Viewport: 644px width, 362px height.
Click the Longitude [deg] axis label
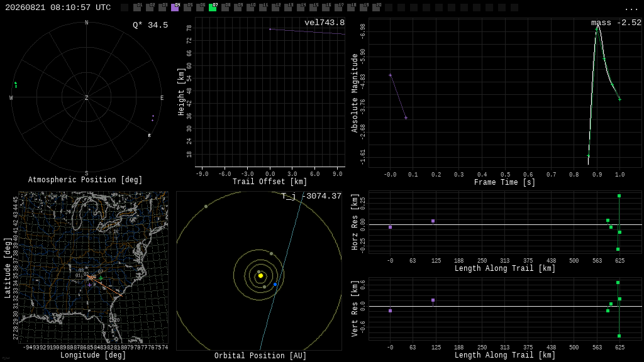93,355
